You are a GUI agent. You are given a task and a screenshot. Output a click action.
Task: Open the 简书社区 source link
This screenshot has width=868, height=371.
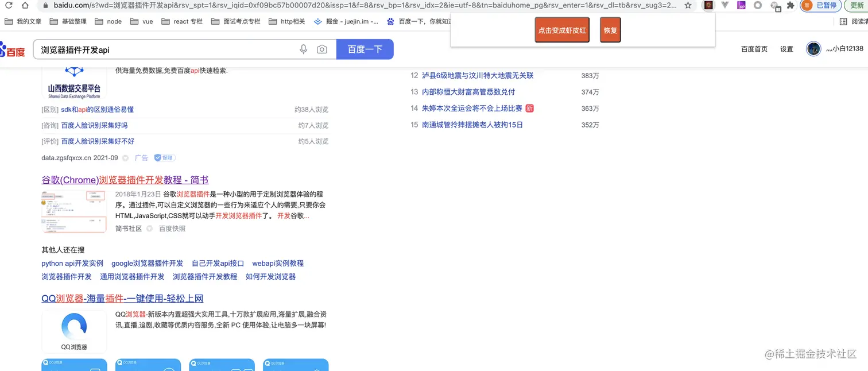pos(129,229)
